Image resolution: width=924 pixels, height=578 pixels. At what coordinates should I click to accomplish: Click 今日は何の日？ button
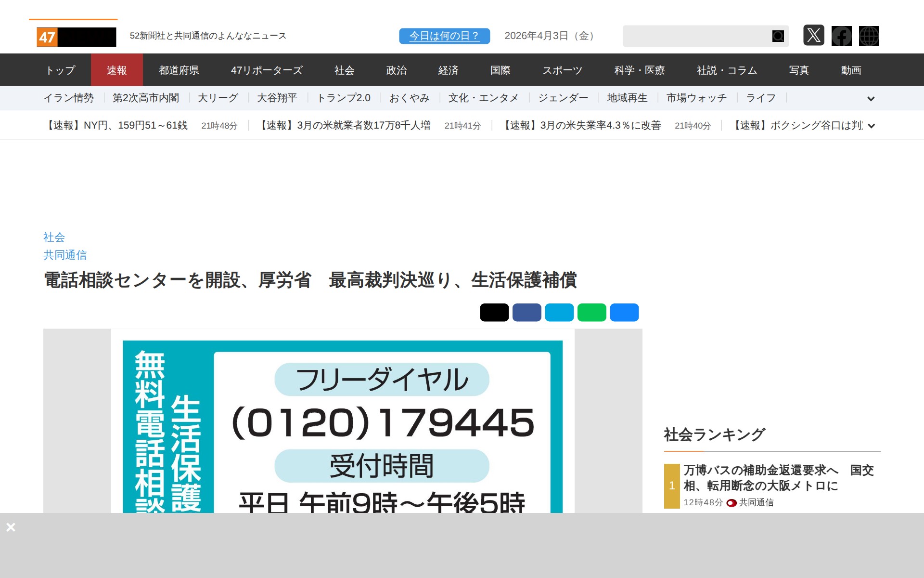pos(444,36)
